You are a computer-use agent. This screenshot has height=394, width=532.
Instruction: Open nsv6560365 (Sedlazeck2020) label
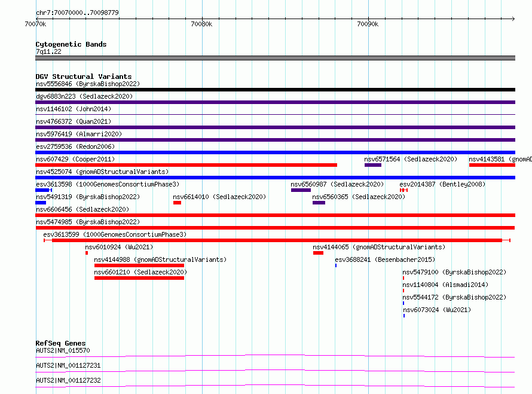(x=359, y=197)
